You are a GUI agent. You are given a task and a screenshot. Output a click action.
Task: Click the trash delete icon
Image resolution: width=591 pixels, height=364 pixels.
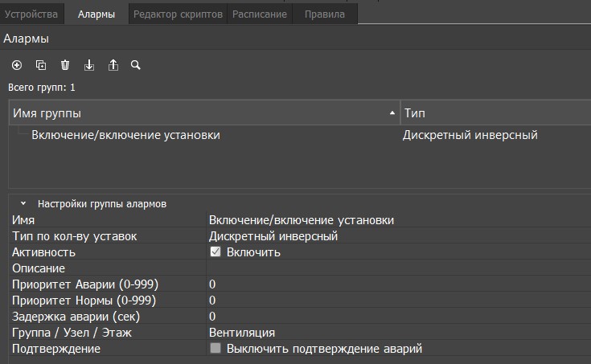(x=65, y=65)
